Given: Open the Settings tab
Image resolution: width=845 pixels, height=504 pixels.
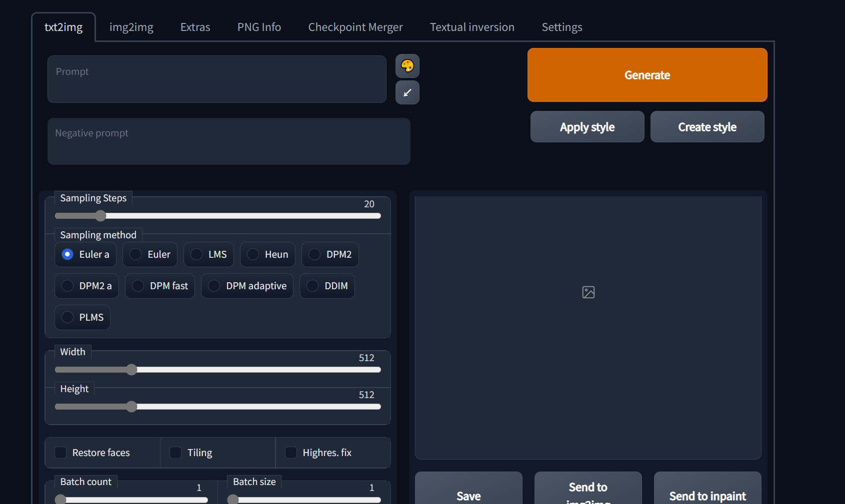Looking at the screenshot, I should (561, 27).
